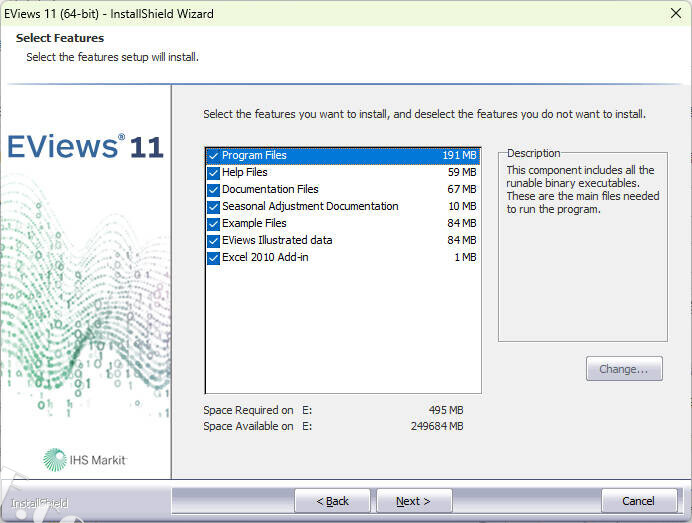Go back with the Back button
692x523 pixels.
(332, 501)
